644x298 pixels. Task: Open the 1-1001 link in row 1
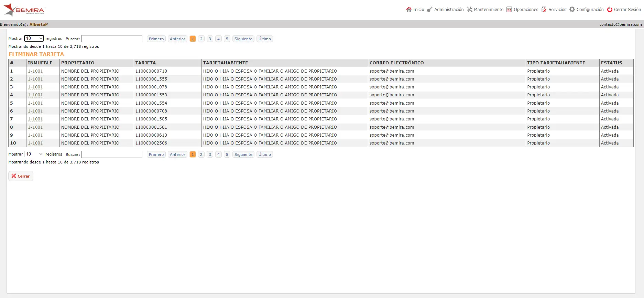coord(35,71)
